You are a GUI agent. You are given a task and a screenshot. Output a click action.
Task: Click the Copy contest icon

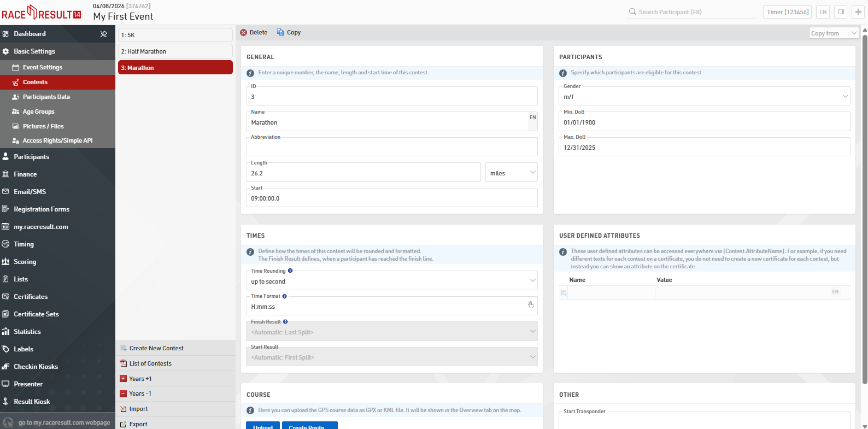pyautogui.click(x=280, y=33)
